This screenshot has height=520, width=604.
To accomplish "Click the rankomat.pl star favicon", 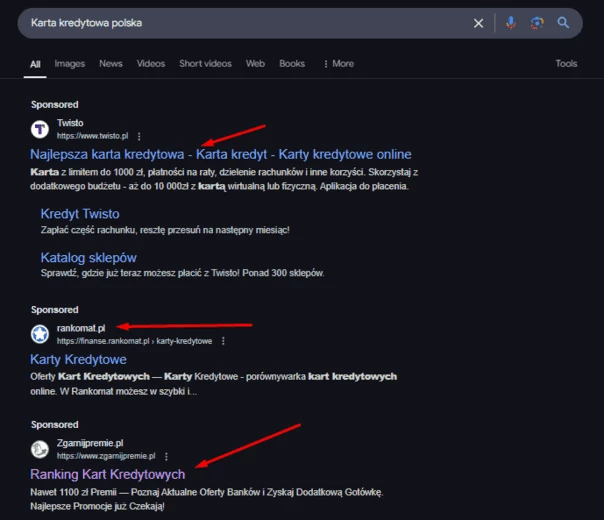I will click(40, 334).
